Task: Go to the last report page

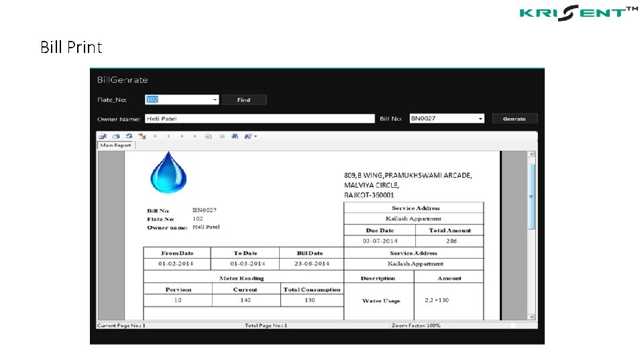Action: coord(195,136)
